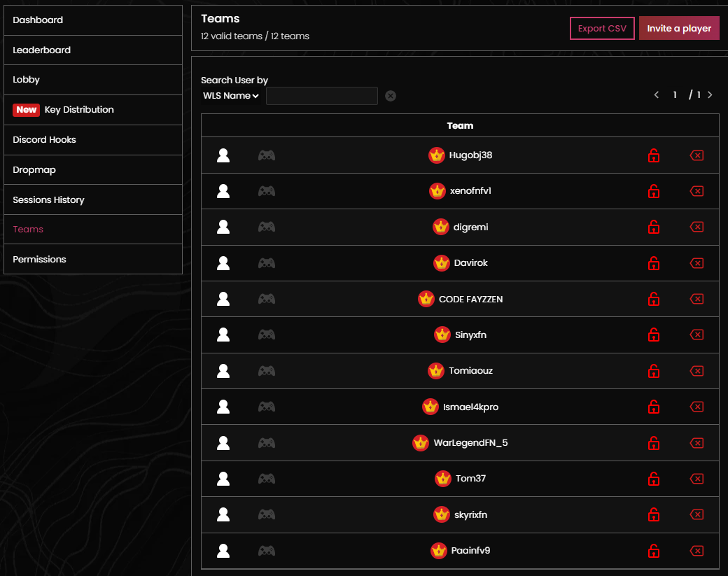The width and height of the screenshot is (728, 576).
Task: Click the gamepad icon in digremi row
Action: tap(266, 227)
